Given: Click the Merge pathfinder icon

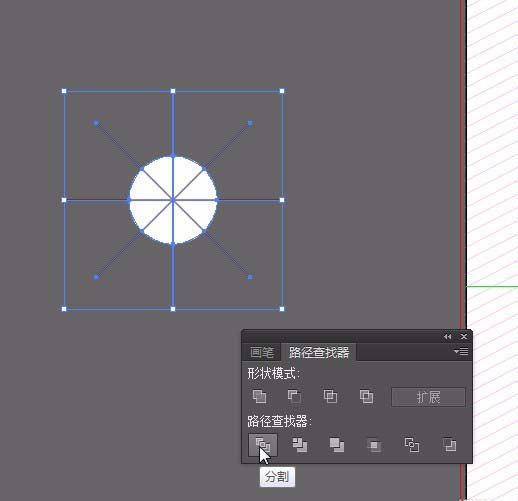Looking at the screenshot, I should click(x=337, y=445).
